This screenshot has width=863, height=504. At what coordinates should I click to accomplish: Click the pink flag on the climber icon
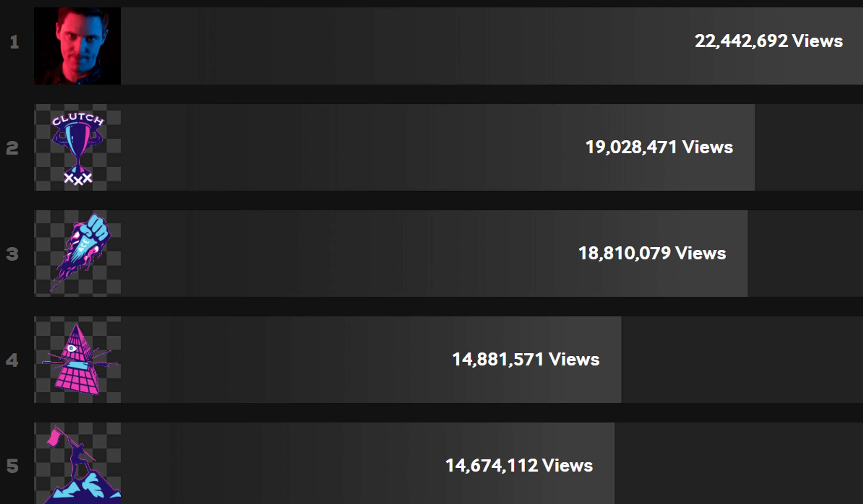point(54,438)
